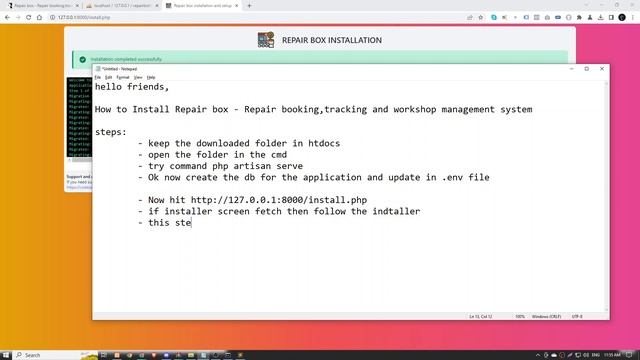Open a new browser tab
The height and width of the screenshot is (360, 640).
point(249,6)
